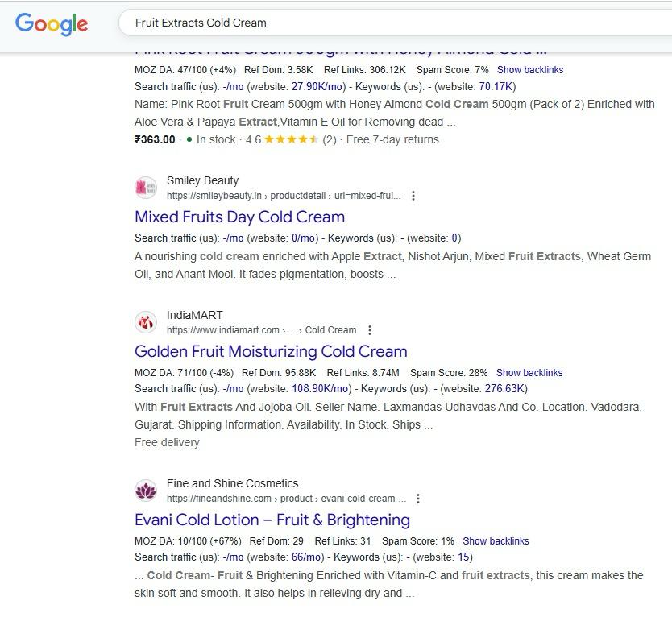The height and width of the screenshot is (617, 672).
Task: Click website traffic value 66/mo
Action: [x=306, y=557]
